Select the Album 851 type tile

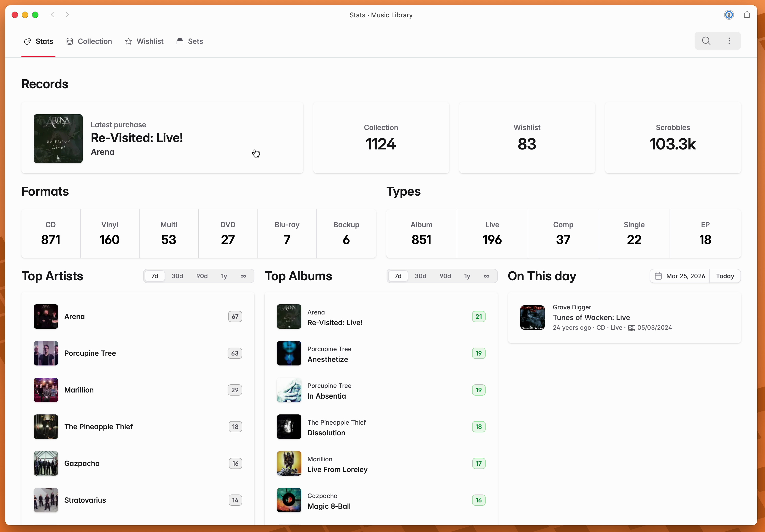click(422, 233)
